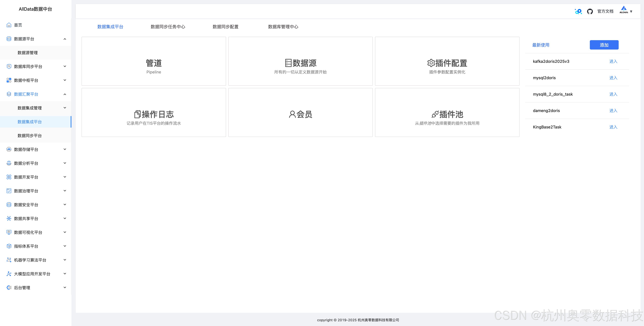644x326 pixels.
Task: Expand the 机器学习算法平台 menu chevron
Action: coord(65,260)
